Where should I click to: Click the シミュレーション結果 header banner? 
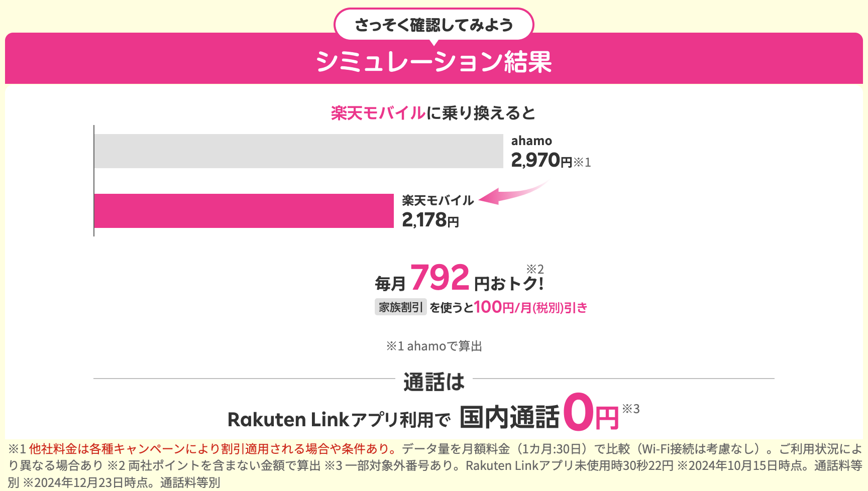pos(434,61)
